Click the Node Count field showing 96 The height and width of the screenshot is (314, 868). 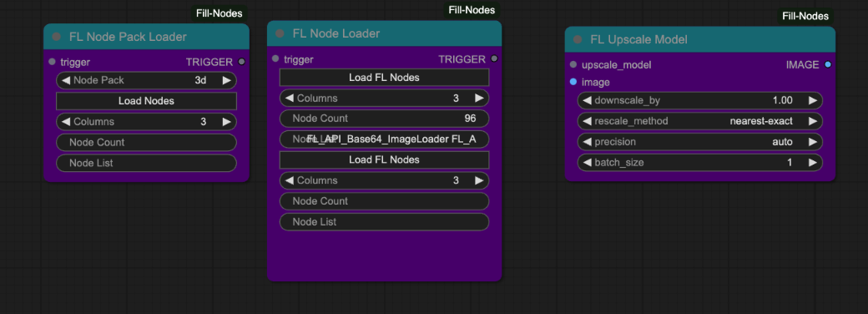click(384, 119)
